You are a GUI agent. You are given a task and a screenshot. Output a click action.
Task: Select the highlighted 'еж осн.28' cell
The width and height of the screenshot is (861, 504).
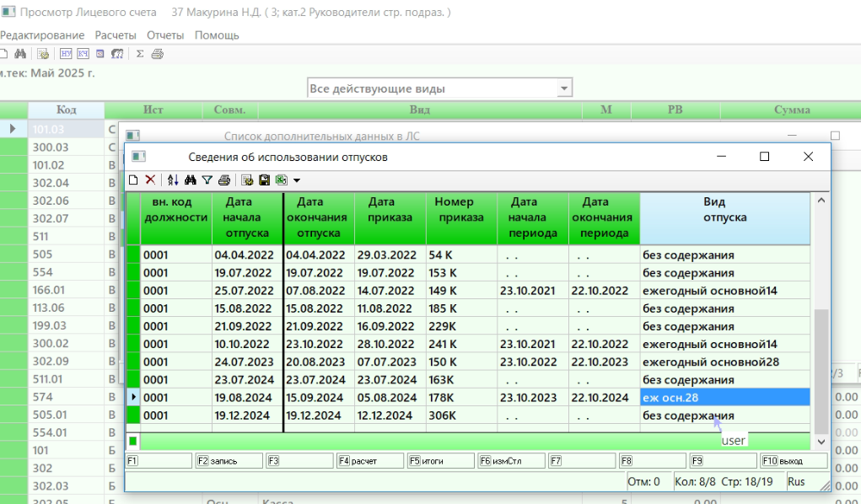click(725, 398)
